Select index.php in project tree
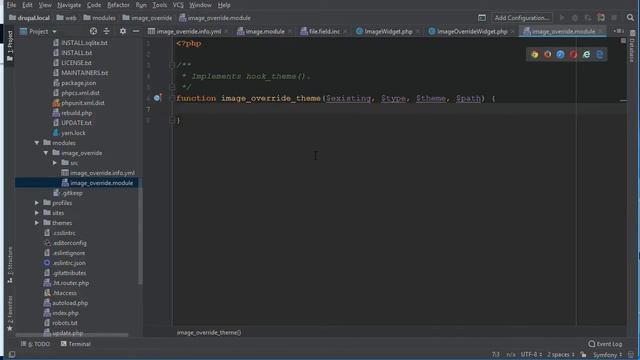The height and width of the screenshot is (360, 640). [65, 313]
